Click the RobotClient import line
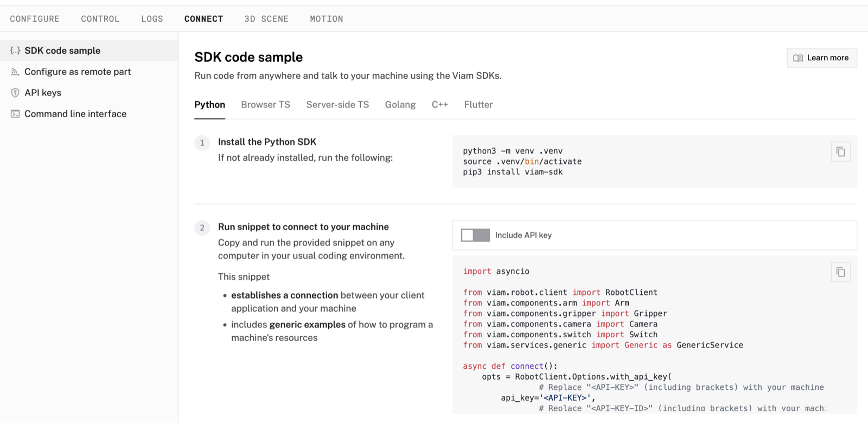The height and width of the screenshot is (423, 868). point(560,293)
